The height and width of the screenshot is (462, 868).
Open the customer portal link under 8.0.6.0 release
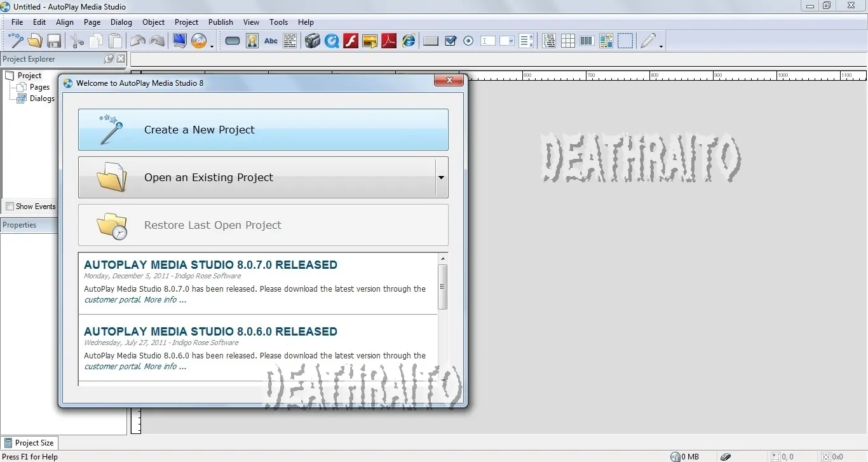pos(112,367)
